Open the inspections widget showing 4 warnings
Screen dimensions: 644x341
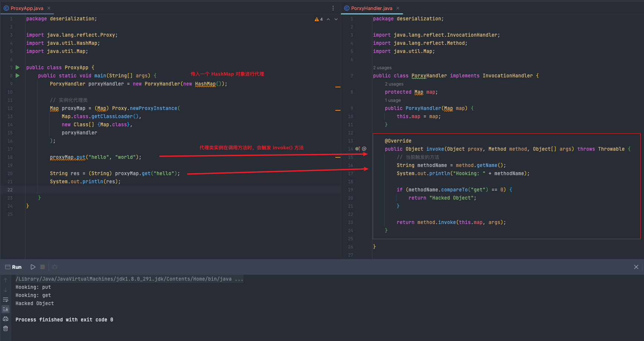[319, 19]
